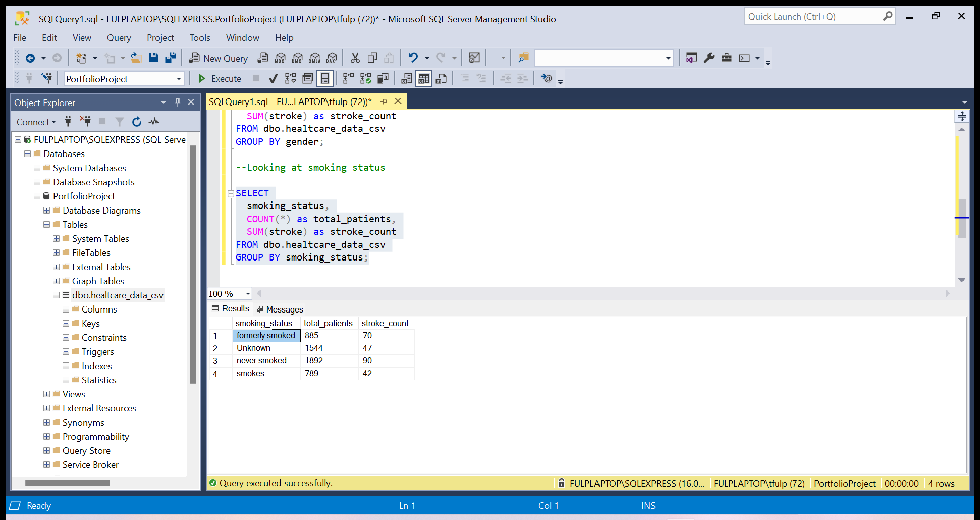Click the Execute button
980x520 pixels.
pos(220,78)
